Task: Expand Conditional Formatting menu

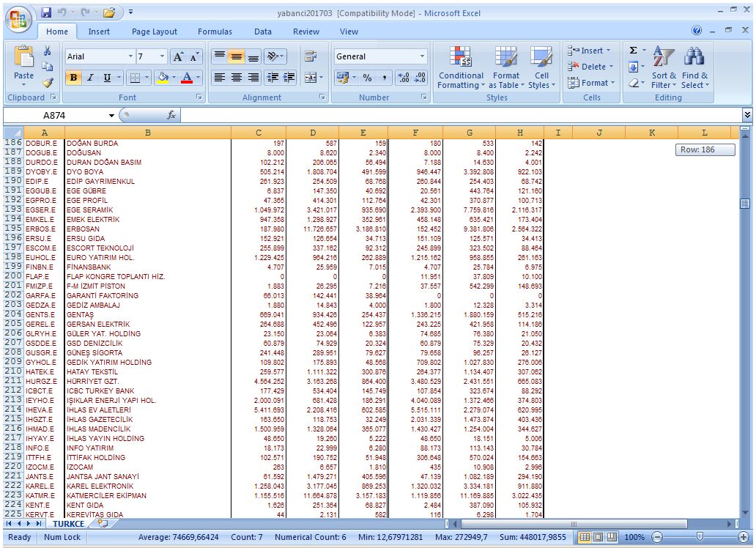Action: (x=461, y=67)
